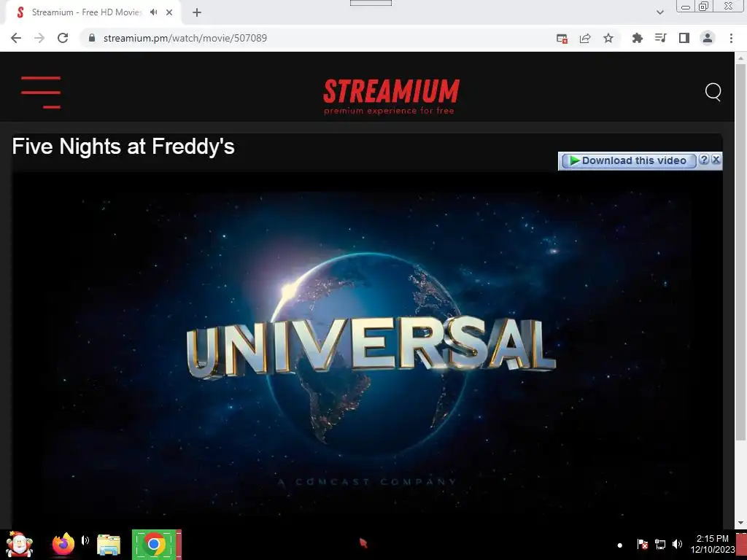
Task: Open a new tab
Action: click(197, 12)
